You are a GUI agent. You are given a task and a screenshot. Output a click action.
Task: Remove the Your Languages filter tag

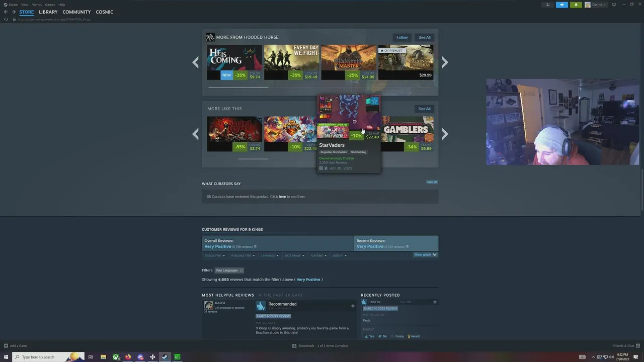[241, 270]
